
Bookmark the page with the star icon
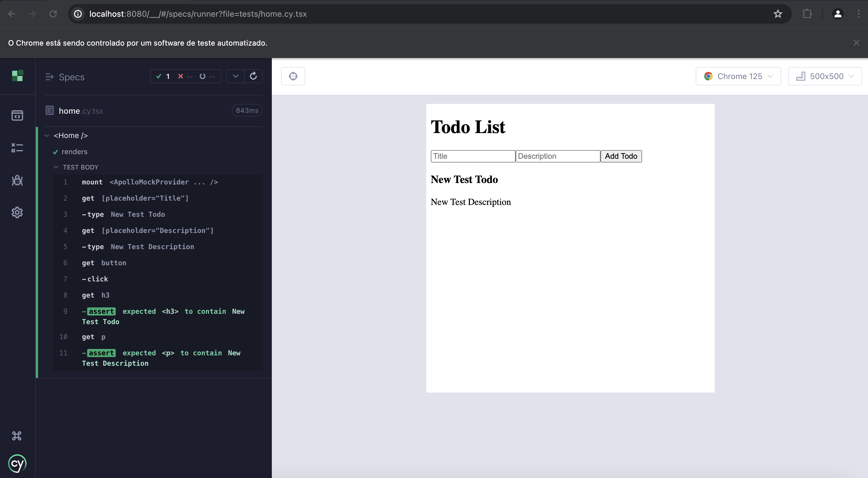[778, 14]
